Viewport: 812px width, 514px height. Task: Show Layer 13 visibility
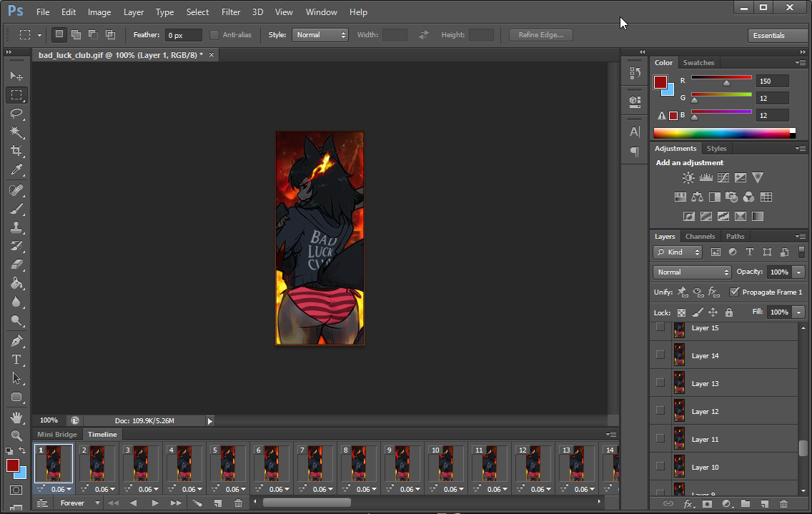(x=660, y=382)
